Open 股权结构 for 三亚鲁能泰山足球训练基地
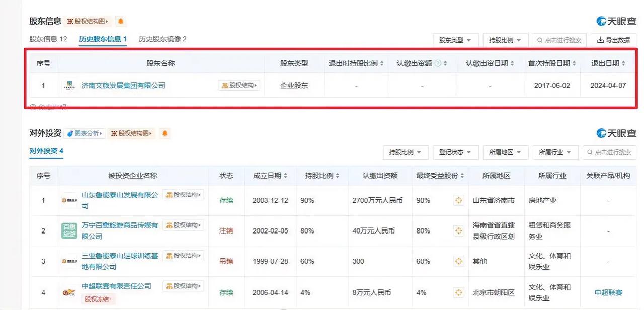The height and width of the screenshot is (310, 644). click(183, 256)
